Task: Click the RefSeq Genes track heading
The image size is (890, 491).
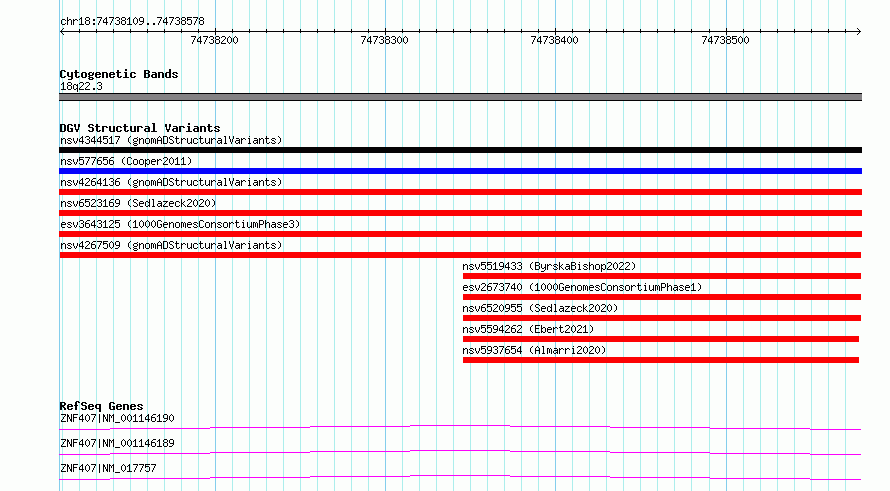Action: [x=101, y=406]
